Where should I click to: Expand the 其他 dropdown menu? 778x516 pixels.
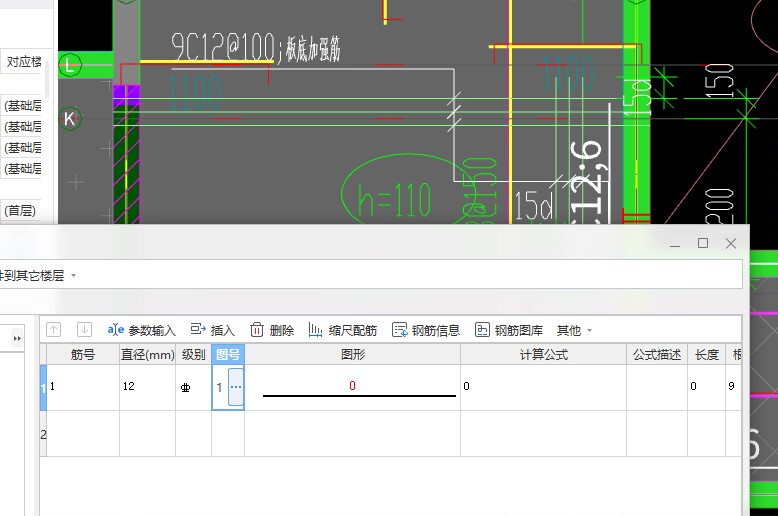click(x=574, y=330)
